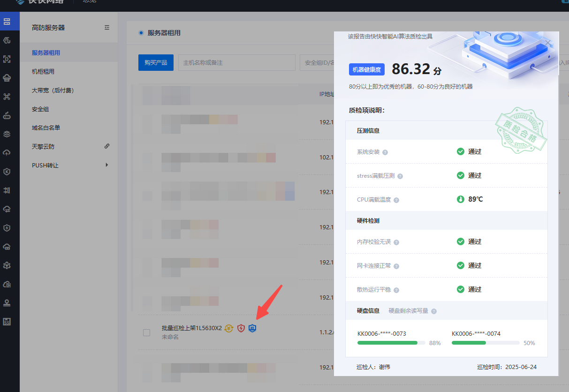
Task: Expand the PUSH转让 submenu arrow
Action: 107,165
